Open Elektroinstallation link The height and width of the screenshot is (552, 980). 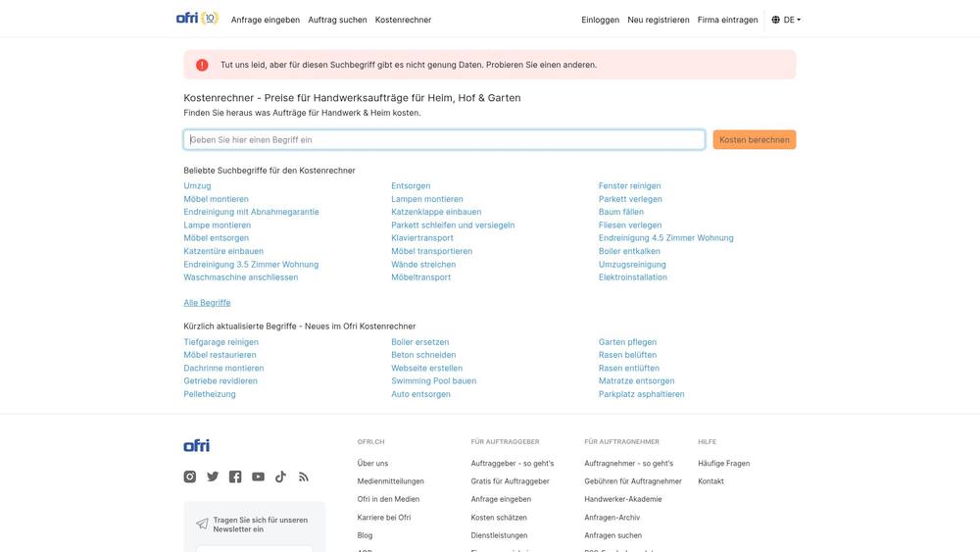pyautogui.click(x=632, y=276)
